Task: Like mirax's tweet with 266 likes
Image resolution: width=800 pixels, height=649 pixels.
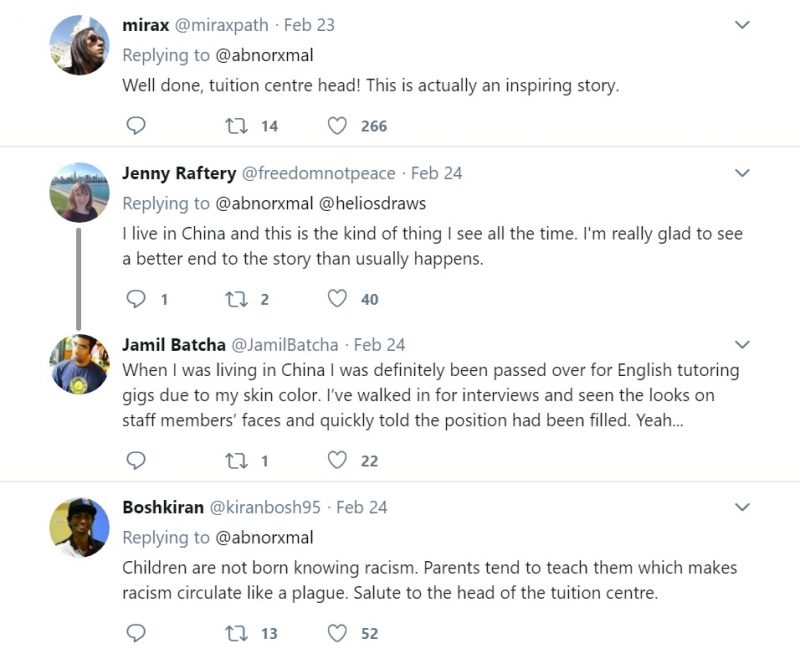Action: (x=337, y=126)
